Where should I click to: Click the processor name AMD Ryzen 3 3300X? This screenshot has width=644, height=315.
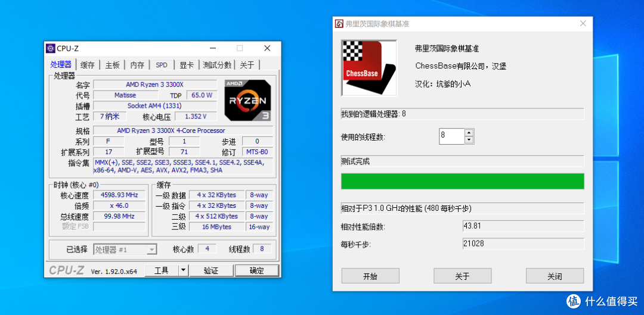click(x=155, y=85)
